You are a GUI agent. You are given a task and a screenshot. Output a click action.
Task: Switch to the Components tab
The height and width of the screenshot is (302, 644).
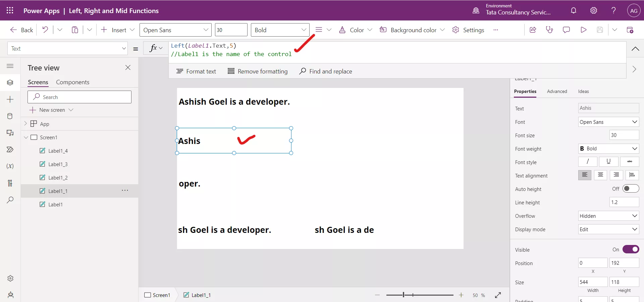[x=73, y=82]
